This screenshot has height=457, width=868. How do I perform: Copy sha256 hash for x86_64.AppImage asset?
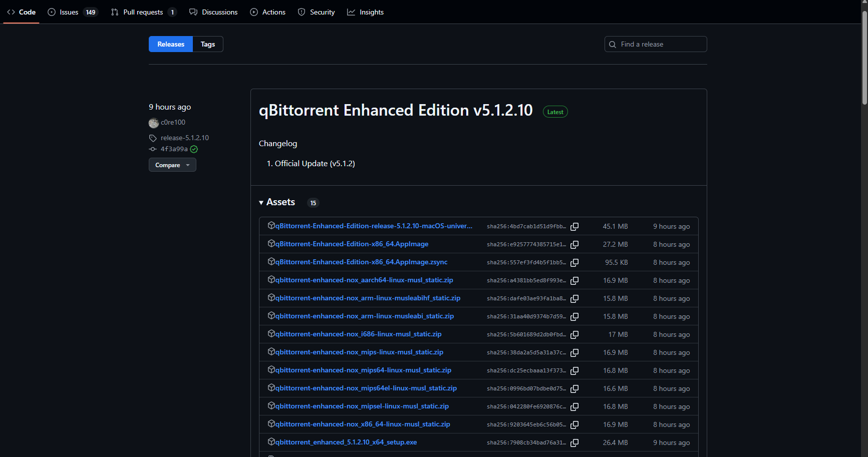tap(574, 245)
